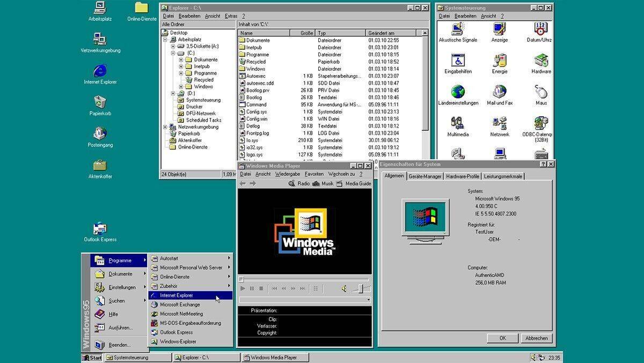This screenshot has height=363, width=644.
Task: Click the taskbar clock showing 23:35
Action: 555,358
